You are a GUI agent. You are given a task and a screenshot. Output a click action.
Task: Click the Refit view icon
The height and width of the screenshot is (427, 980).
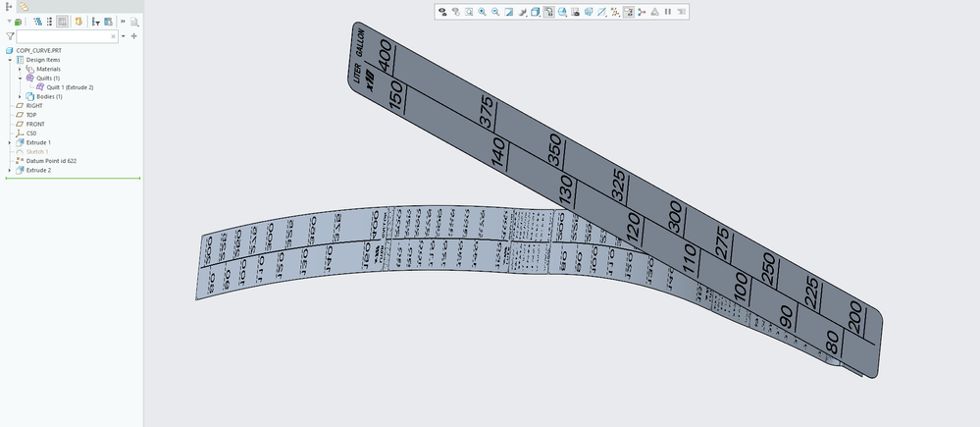[469, 12]
